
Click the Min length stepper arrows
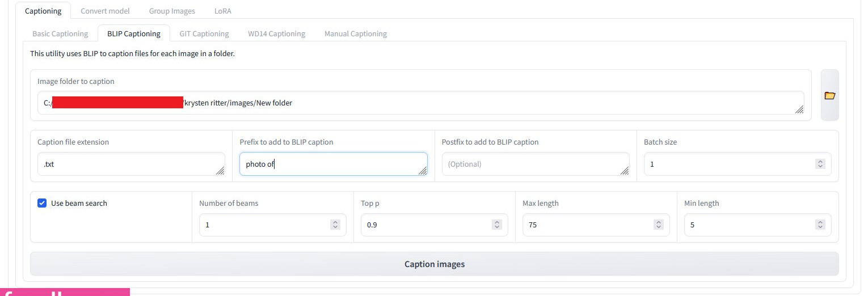820,225
